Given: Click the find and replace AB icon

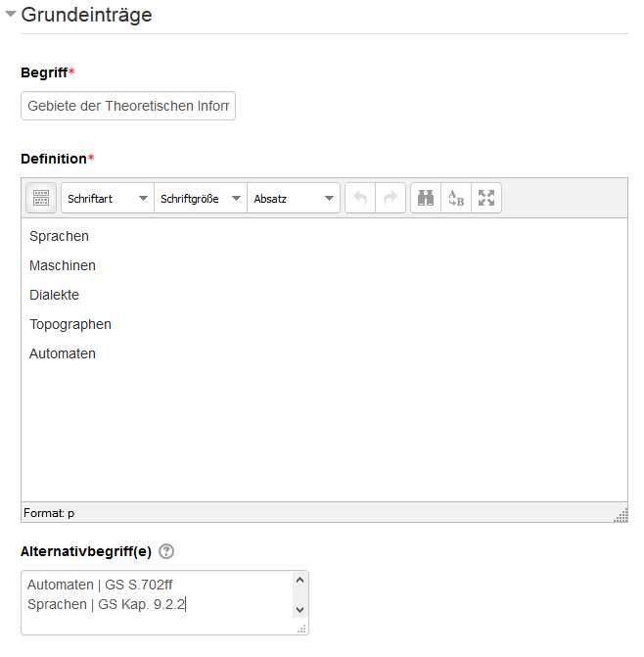Looking at the screenshot, I should coord(455,198).
